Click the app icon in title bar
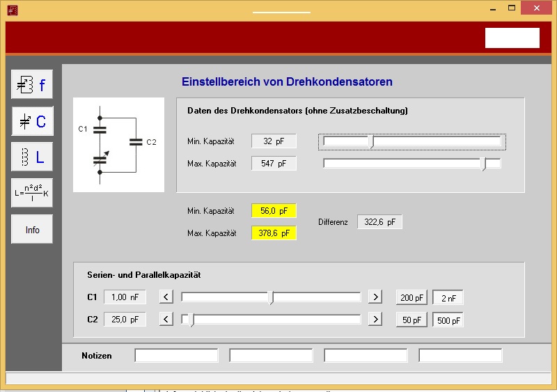This screenshot has height=392, width=557. tap(13, 10)
